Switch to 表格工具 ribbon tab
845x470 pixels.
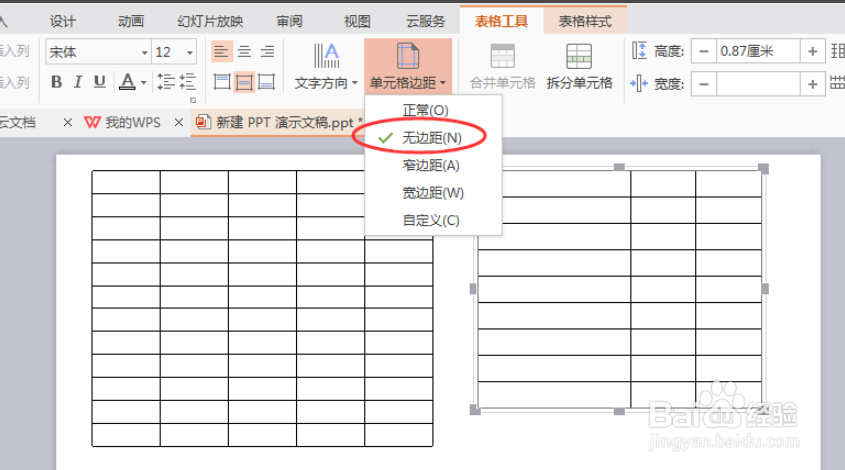tap(501, 22)
